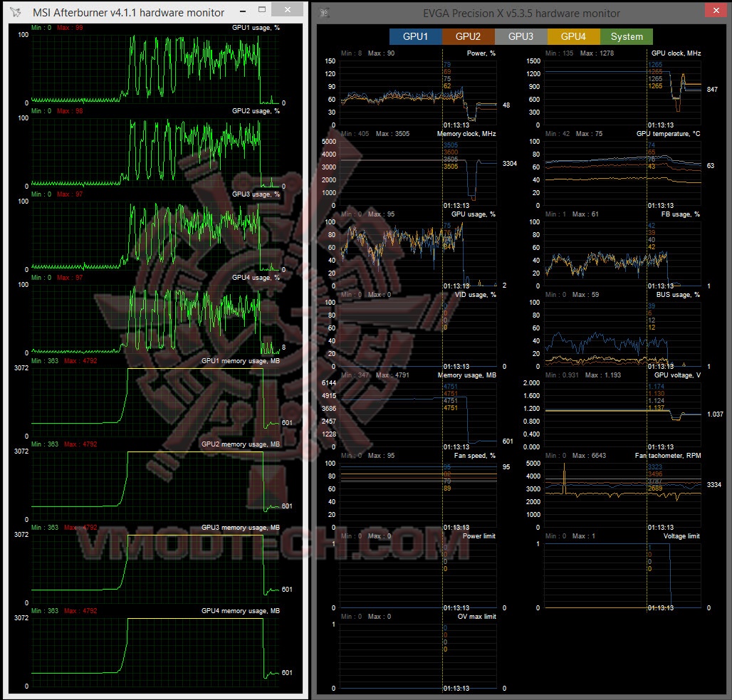
Task: Minimize the MSI Afterburner hardware monitor window
Action: click(x=243, y=11)
